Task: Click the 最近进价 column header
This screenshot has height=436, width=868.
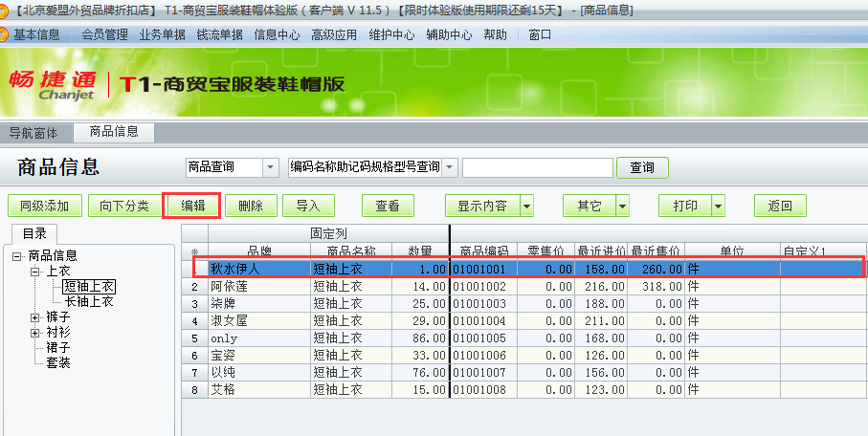Action: (601, 251)
